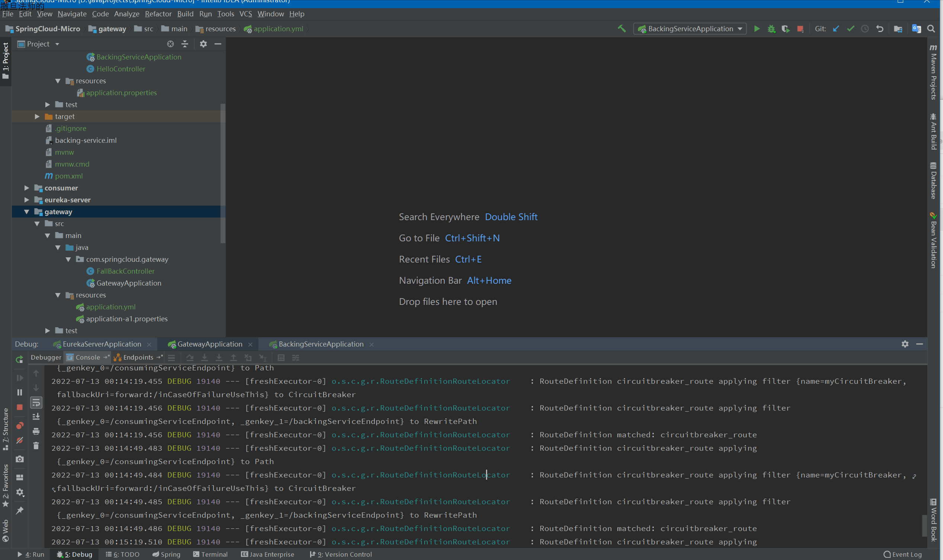
Task: Click Clear All trash icon in console
Action: (36, 446)
